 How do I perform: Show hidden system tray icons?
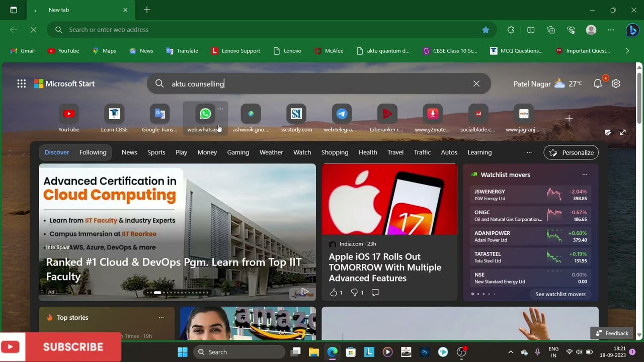click(x=510, y=352)
